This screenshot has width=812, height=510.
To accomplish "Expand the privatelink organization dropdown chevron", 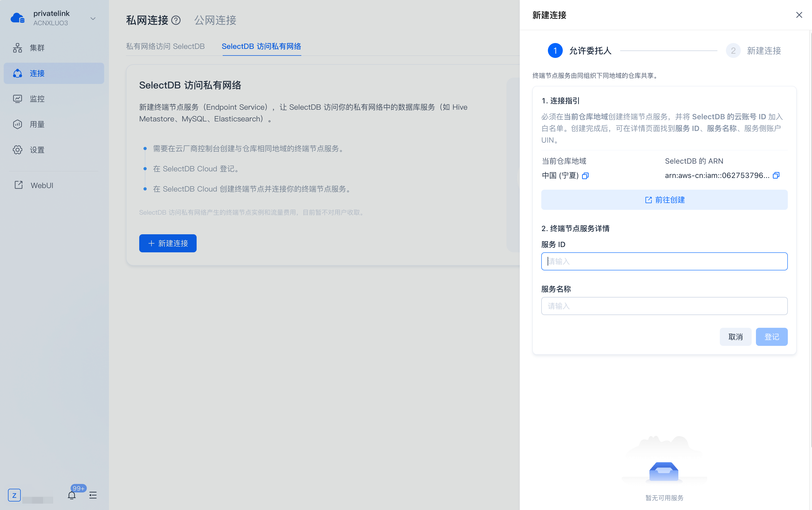I will pos(93,19).
